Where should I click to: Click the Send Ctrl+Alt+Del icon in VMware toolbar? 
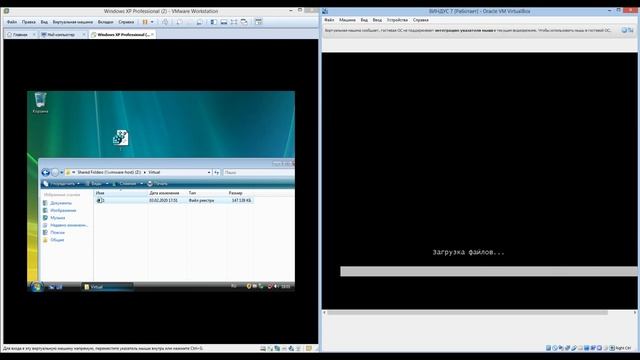(x=165, y=22)
